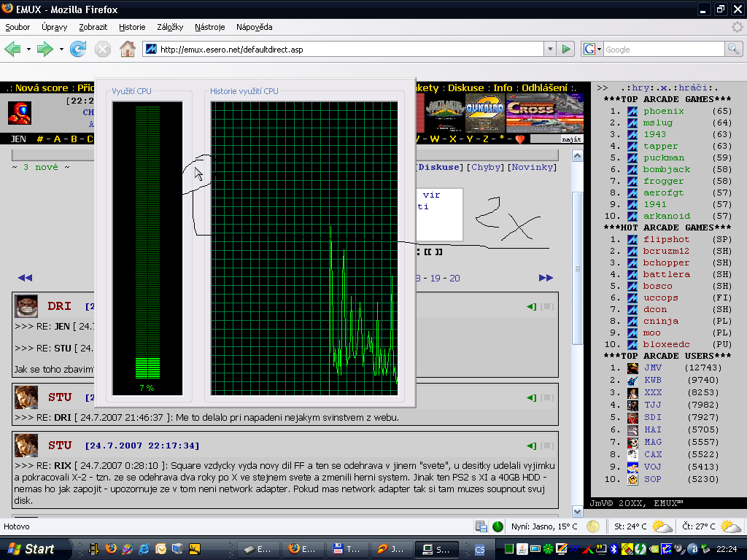Click the game icon beside phoenix
The height and width of the screenshot is (560, 747).
632,112
